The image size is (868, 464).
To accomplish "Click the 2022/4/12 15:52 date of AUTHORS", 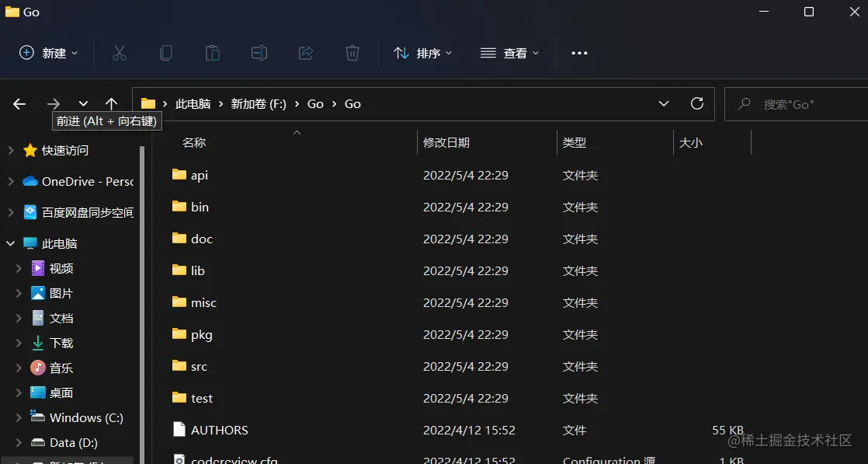I will (x=470, y=430).
